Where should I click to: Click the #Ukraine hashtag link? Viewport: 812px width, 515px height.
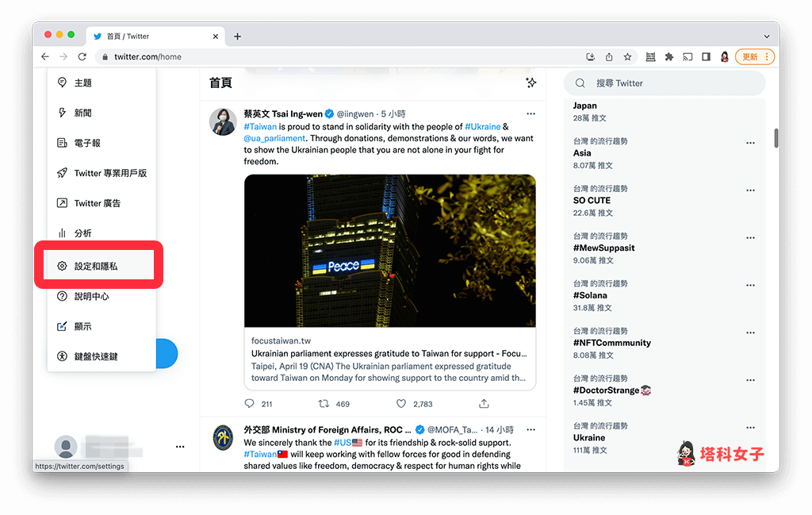click(x=483, y=126)
